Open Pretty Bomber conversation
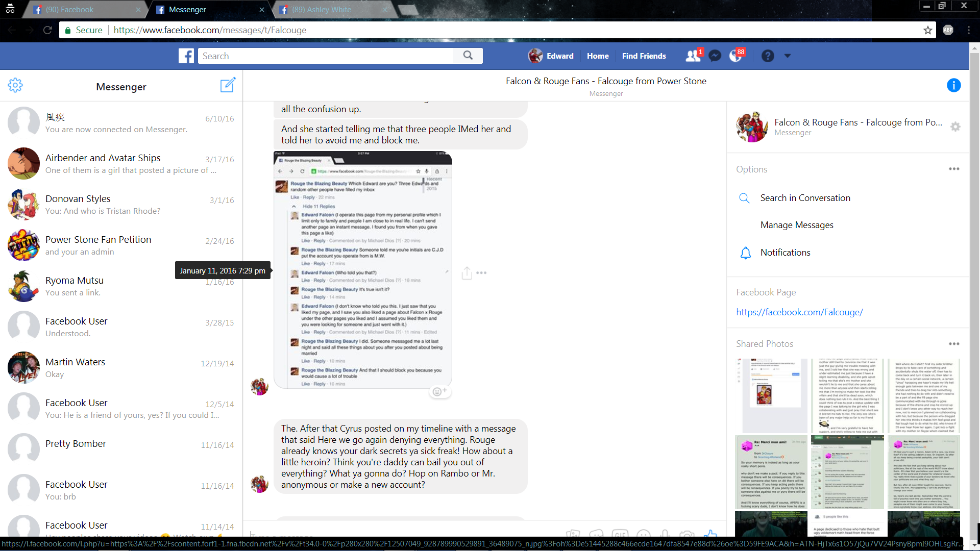Viewport: 980px width, 551px height. tap(121, 449)
